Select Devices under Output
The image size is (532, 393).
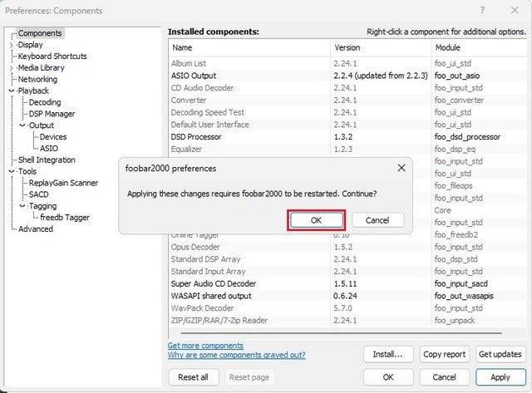(53, 137)
